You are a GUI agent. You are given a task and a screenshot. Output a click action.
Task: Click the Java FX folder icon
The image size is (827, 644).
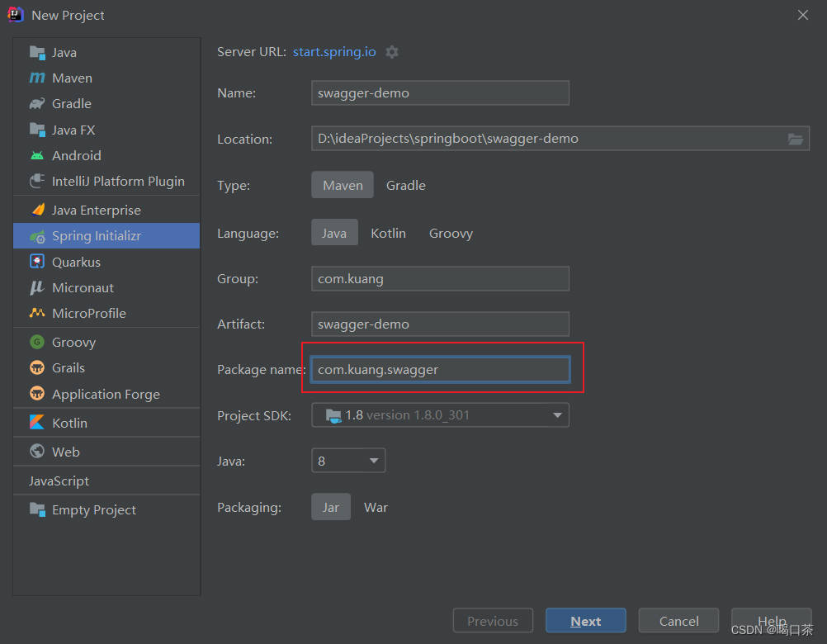click(x=37, y=130)
